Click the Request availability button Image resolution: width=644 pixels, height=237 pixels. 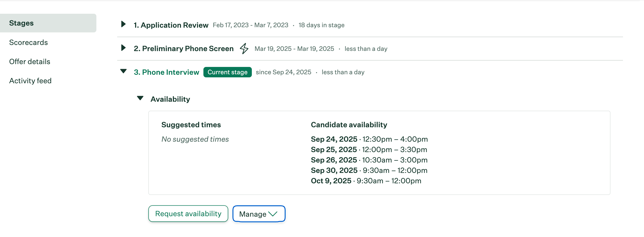pyautogui.click(x=188, y=214)
